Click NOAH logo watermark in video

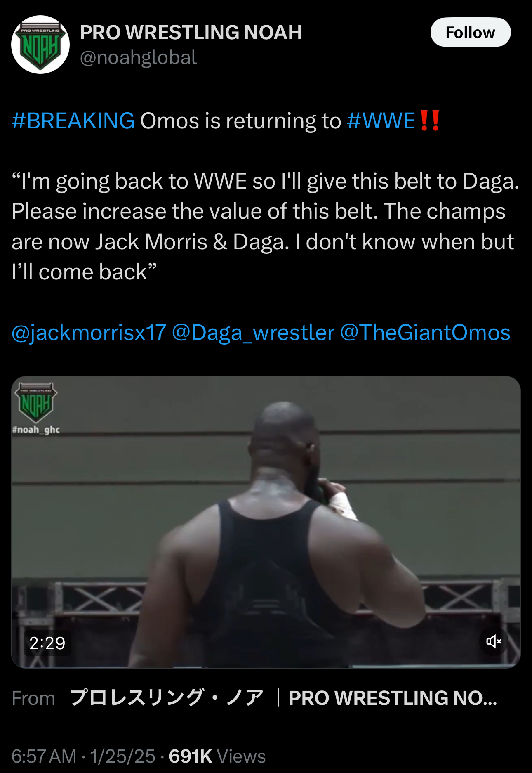coord(36,402)
